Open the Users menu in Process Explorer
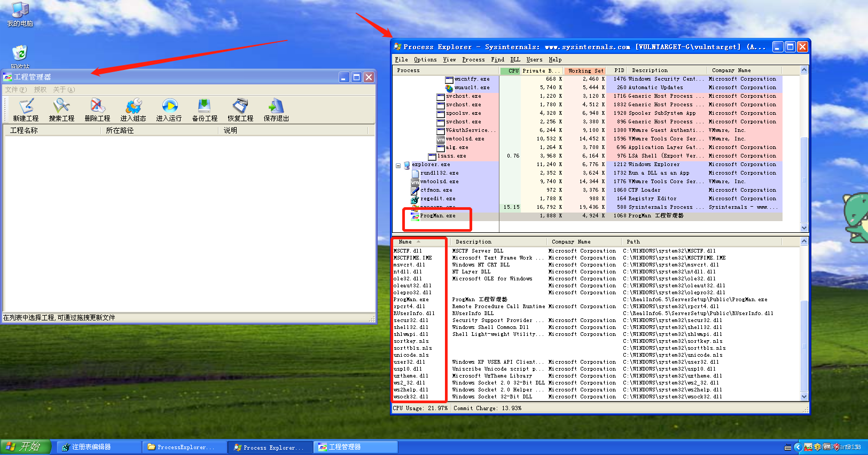868x455 pixels. click(x=534, y=60)
